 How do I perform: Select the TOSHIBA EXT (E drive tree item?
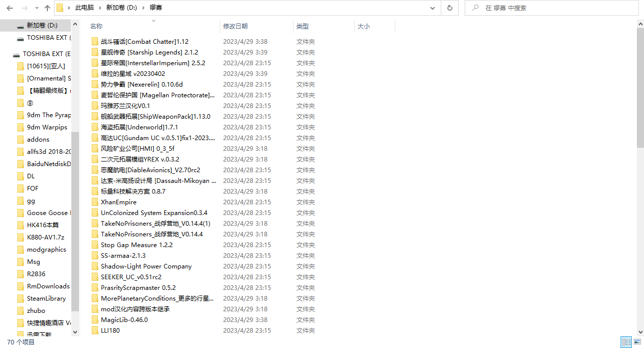click(x=46, y=53)
